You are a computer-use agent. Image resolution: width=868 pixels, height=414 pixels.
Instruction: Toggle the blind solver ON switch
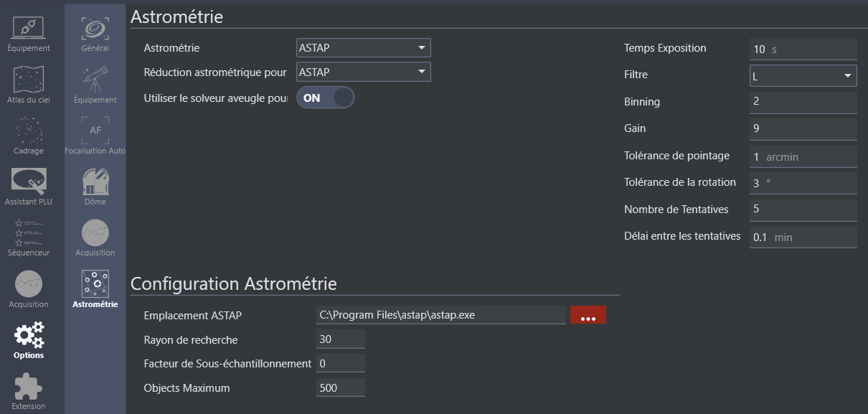tap(325, 98)
